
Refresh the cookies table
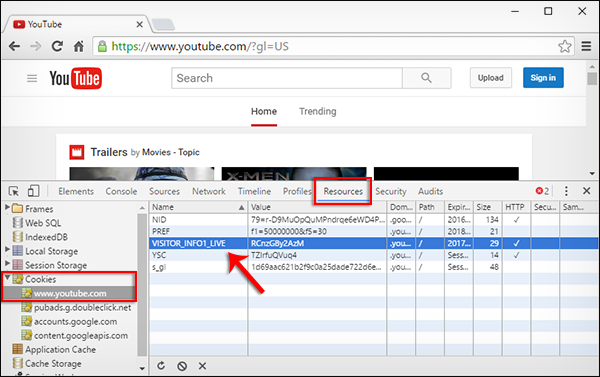(x=161, y=366)
